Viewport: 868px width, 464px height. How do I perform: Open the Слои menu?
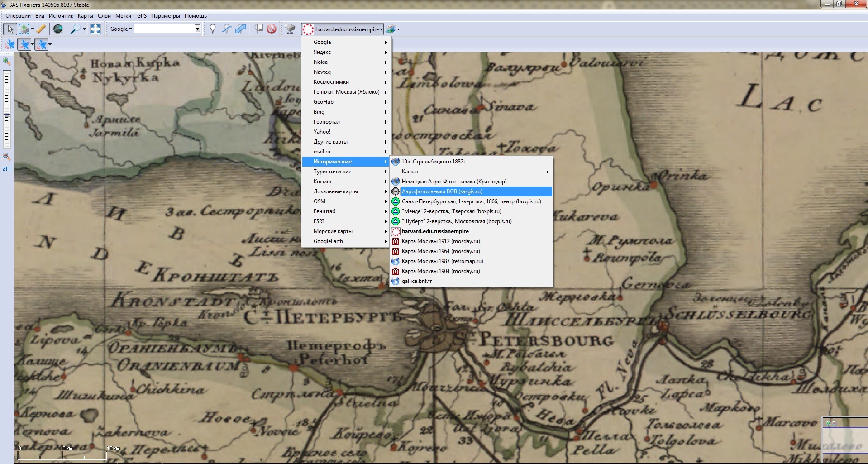(x=104, y=16)
